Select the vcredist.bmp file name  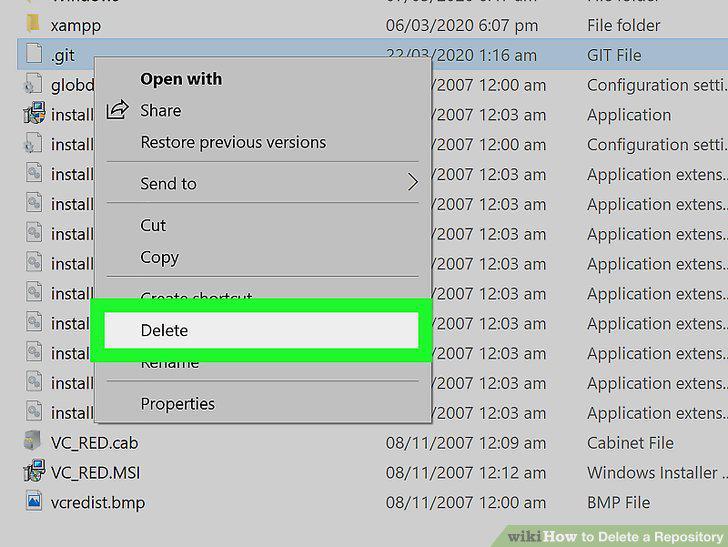(98, 503)
